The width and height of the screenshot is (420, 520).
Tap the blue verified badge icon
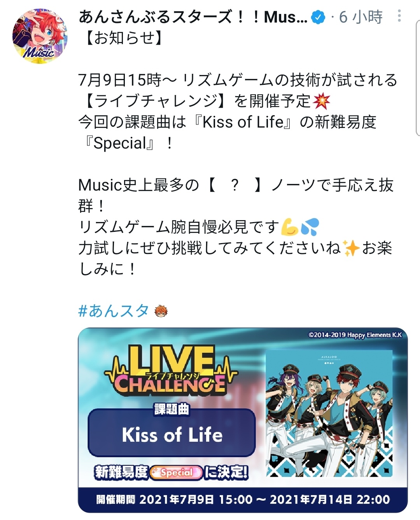(x=319, y=17)
